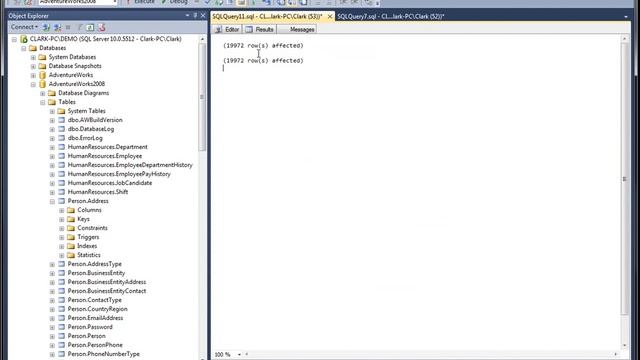Click the last red icon in Object Explorer toolbar

tap(102, 27)
